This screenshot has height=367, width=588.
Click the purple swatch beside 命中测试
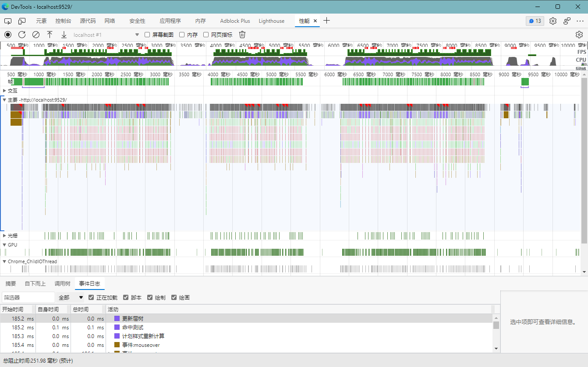[117, 327]
